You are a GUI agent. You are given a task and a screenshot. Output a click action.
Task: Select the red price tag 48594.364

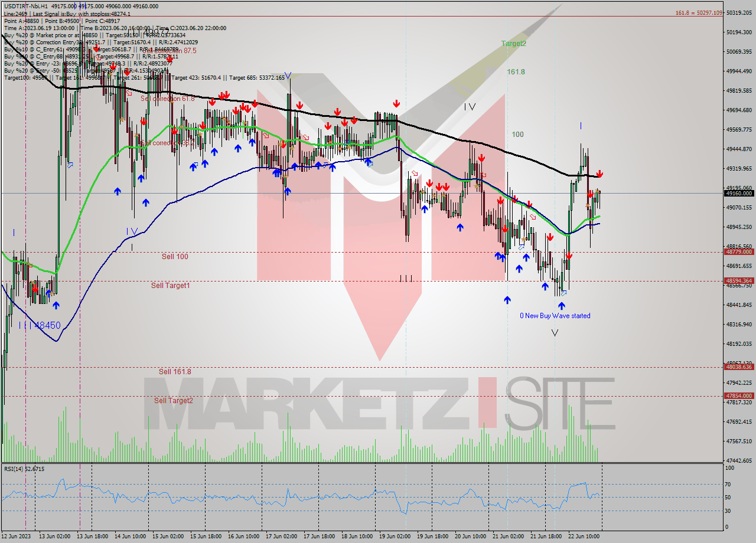point(739,281)
